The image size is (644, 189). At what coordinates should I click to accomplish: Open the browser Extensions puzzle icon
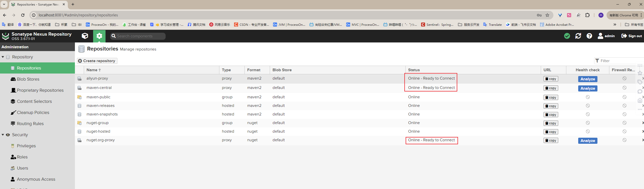click(x=588, y=15)
